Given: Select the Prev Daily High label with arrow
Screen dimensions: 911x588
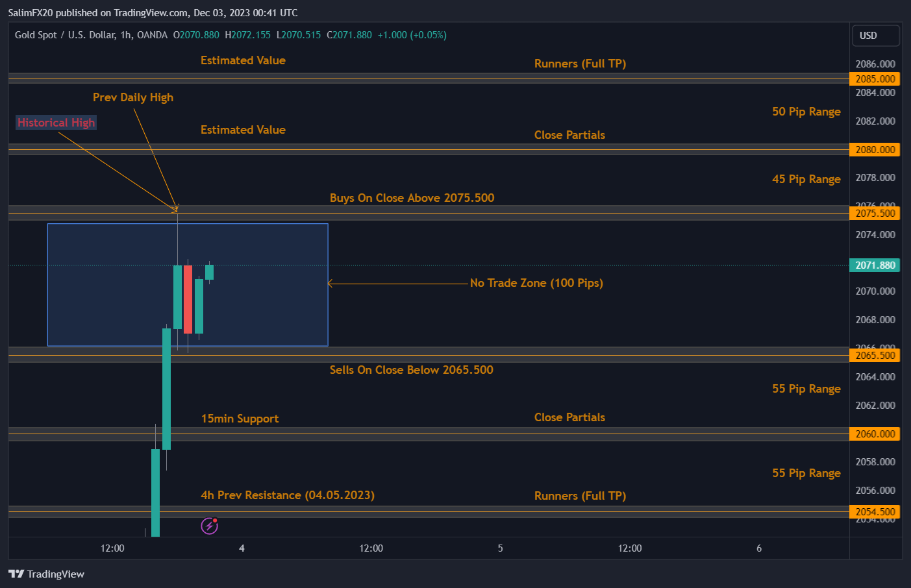Looking at the screenshot, I should coord(133,97).
